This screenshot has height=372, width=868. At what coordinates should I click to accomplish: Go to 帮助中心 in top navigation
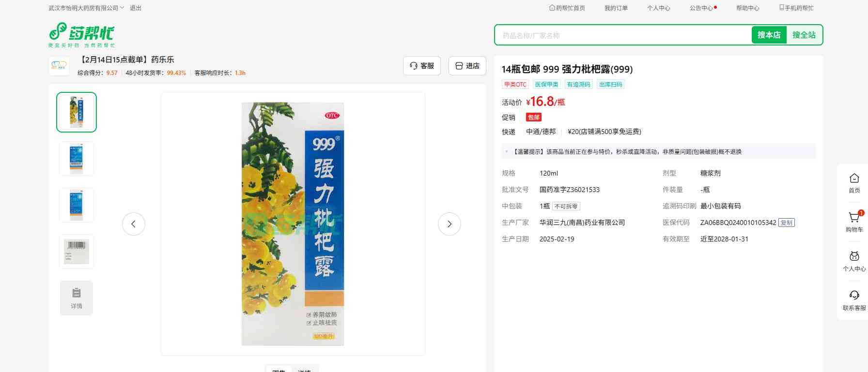pyautogui.click(x=748, y=8)
